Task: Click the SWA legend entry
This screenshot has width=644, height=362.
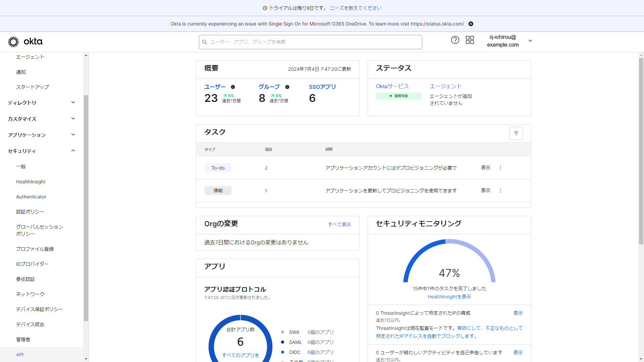Action: coord(307,332)
